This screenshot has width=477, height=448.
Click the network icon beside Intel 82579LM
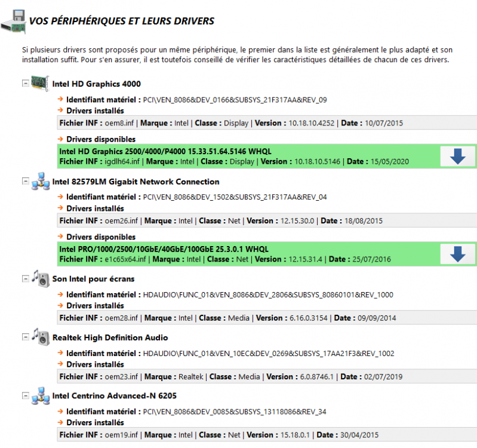pos(41,182)
